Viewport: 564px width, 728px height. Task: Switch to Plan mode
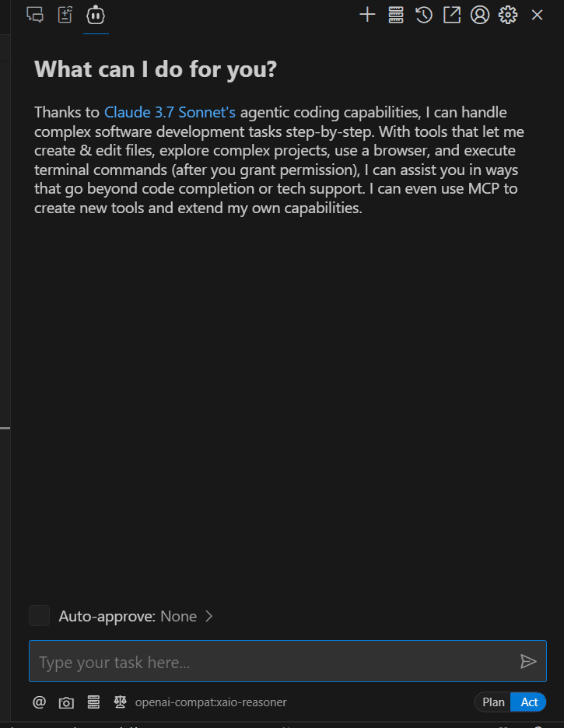click(x=493, y=702)
